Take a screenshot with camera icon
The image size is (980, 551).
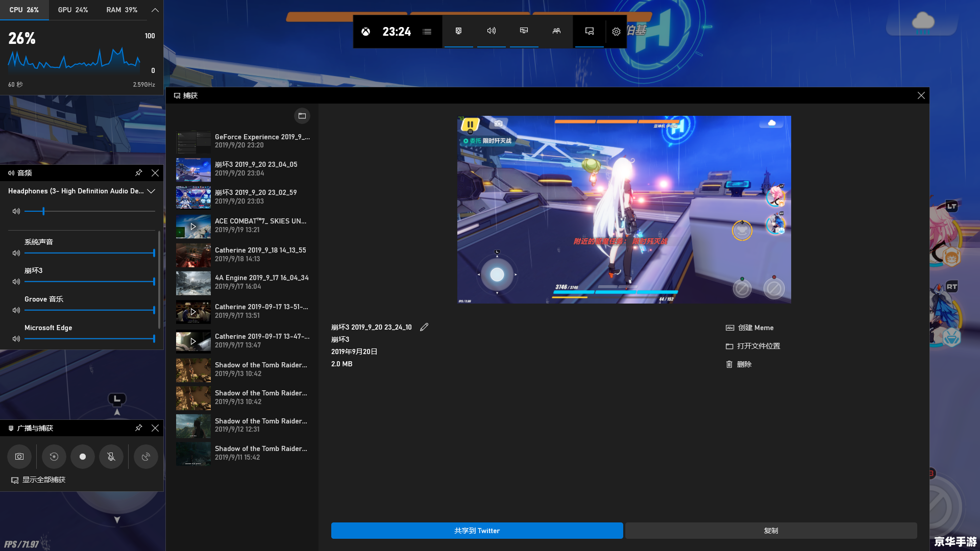[19, 457]
